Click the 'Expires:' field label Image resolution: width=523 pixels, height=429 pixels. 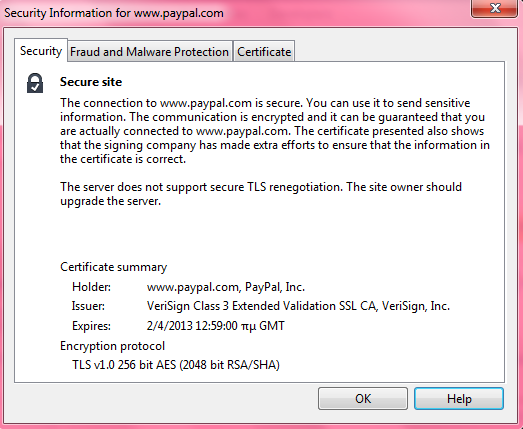click(91, 326)
